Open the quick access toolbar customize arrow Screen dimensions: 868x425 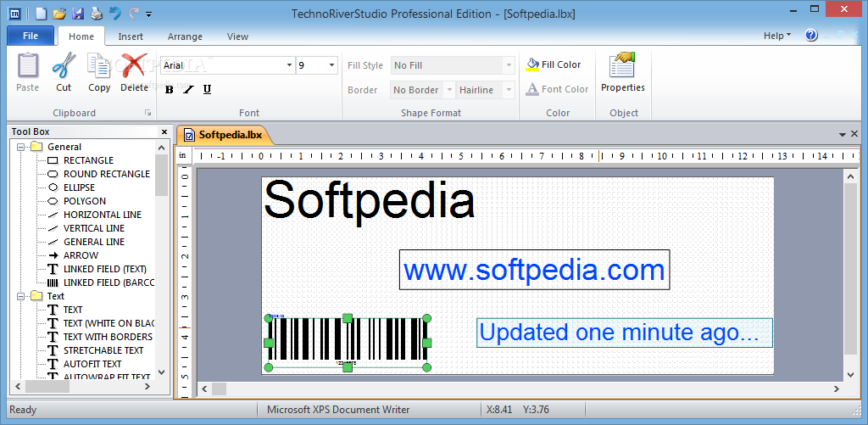[148, 14]
